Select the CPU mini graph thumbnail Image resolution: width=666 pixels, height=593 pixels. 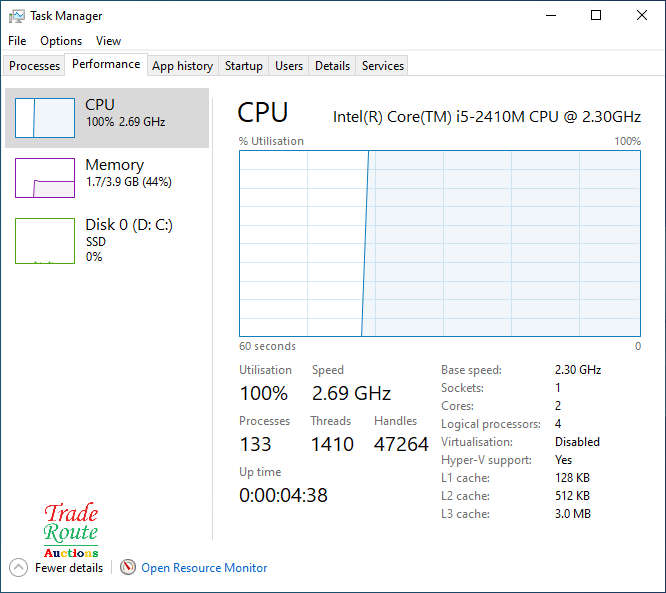[x=45, y=118]
